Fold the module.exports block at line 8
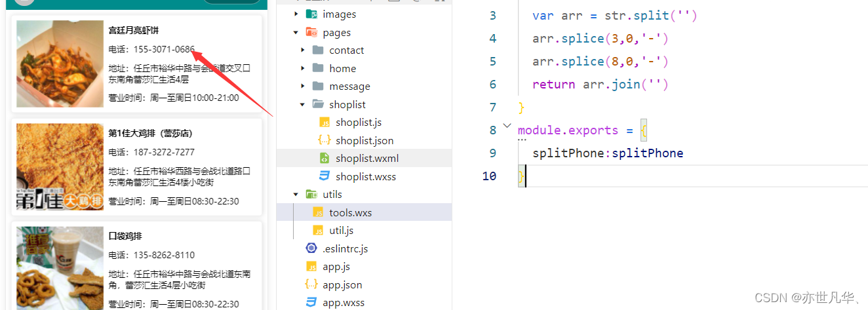The height and width of the screenshot is (310, 868). tap(507, 125)
